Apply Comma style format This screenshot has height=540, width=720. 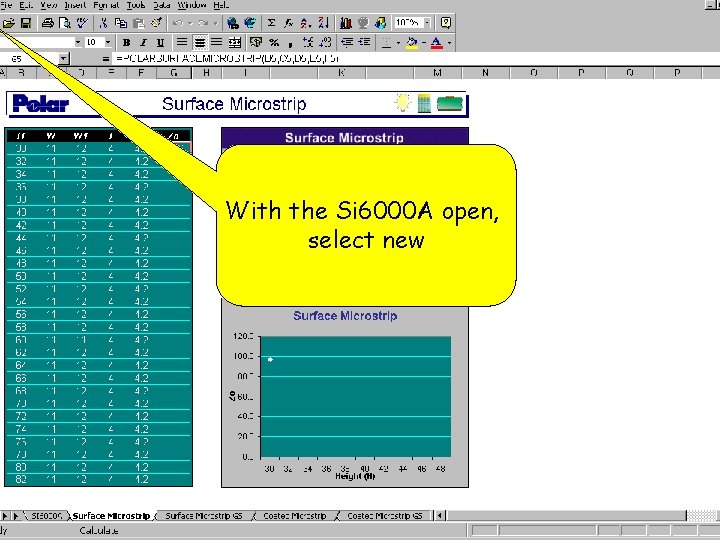291,43
